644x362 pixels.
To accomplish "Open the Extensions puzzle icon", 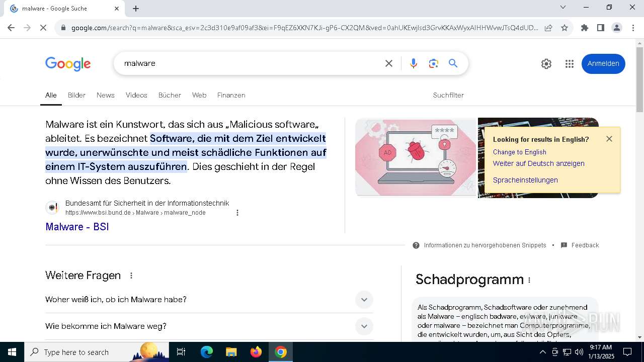I will [585, 28].
